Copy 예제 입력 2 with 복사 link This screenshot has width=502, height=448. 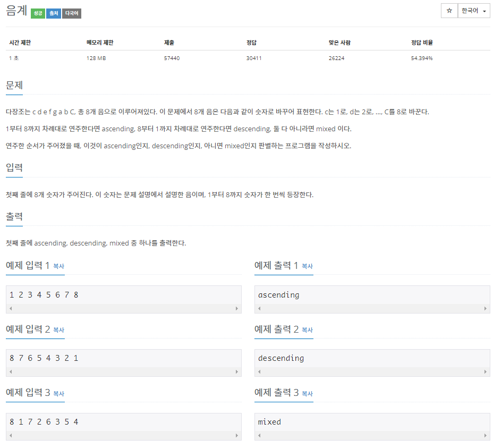[58, 330]
